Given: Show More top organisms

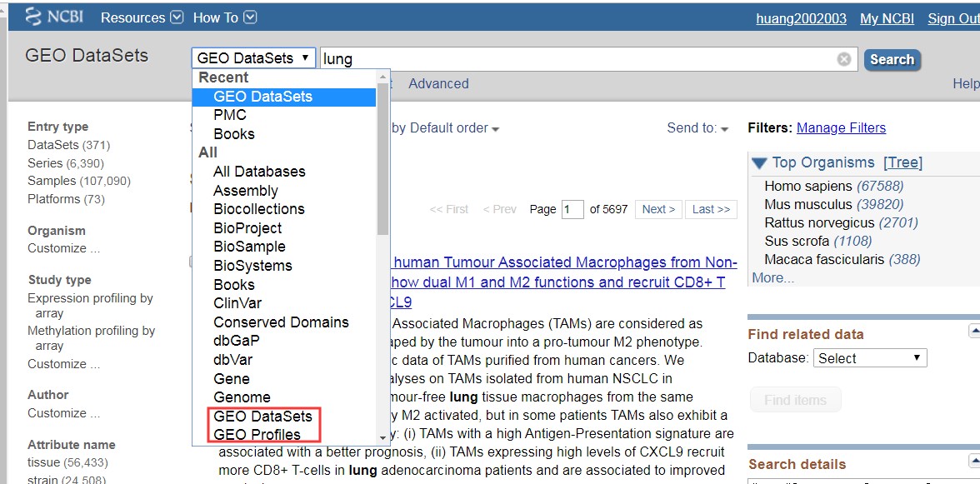Looking at the screenshot, I should pos(773,278).
